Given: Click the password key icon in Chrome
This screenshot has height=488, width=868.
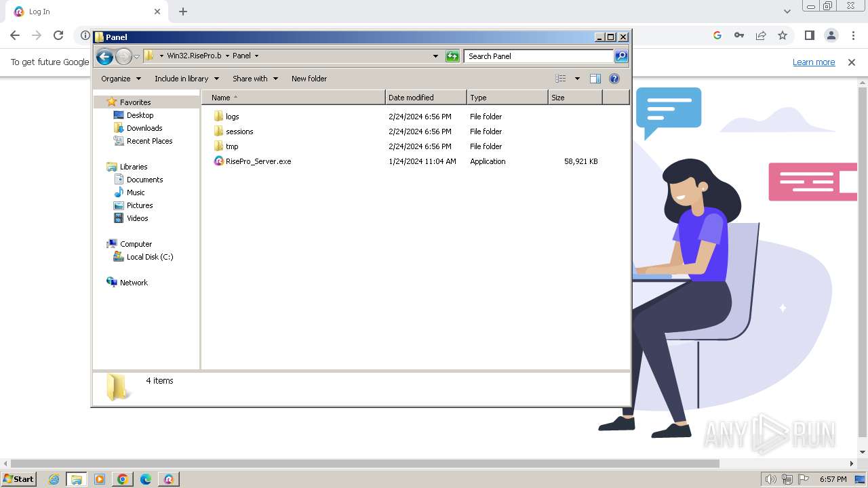Looking at the screenshot, I should [x=739, y=35].
